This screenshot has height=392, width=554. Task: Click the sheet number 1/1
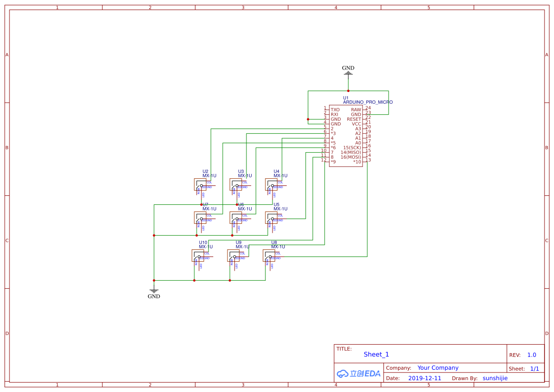tap(535, 369)
